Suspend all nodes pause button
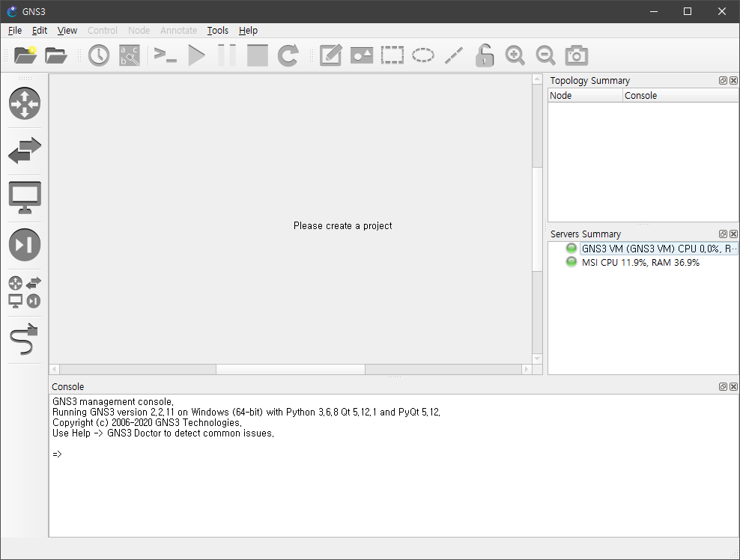 tap(227, 55)
